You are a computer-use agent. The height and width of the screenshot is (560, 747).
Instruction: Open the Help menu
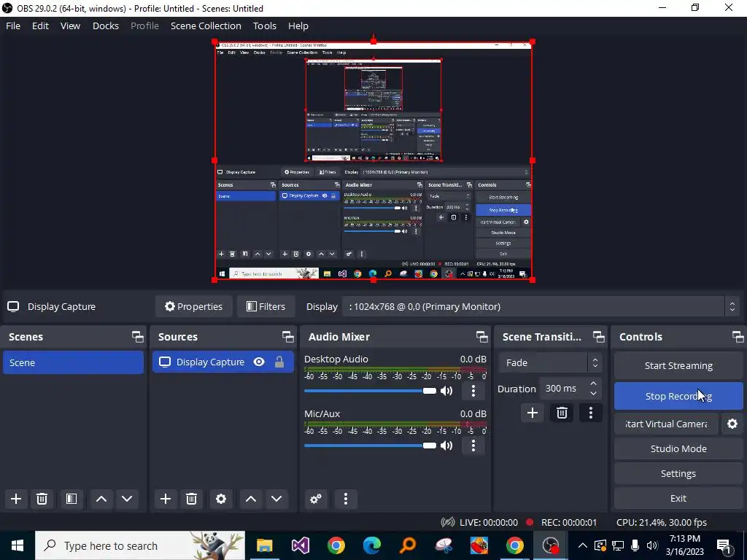tap(298, 26)
